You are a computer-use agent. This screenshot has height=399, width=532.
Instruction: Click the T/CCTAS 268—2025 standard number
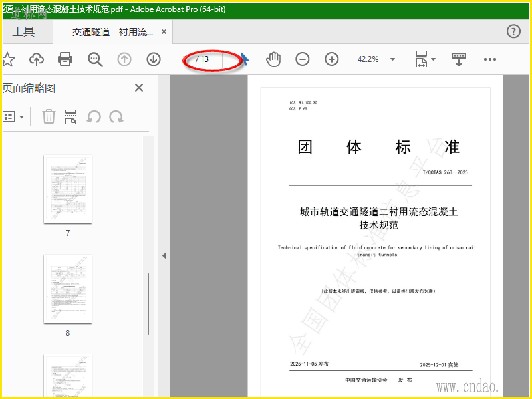tap(445, 172)
